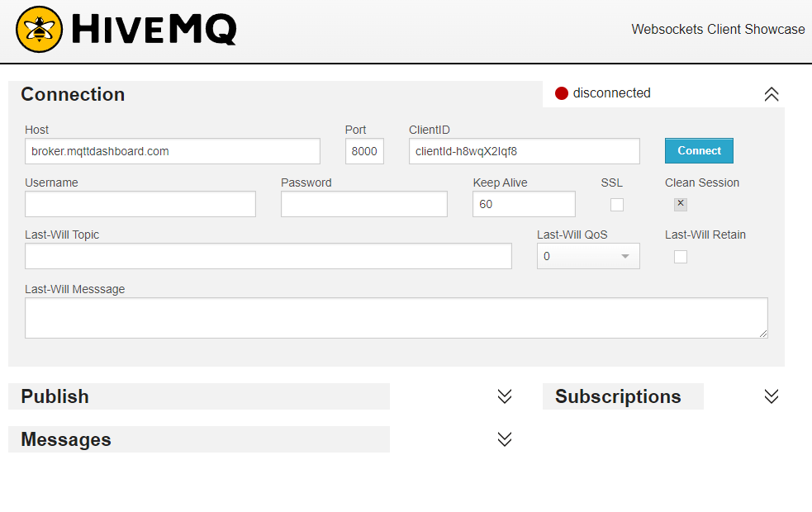Click the 'Last-Will QoS' label
Screen dimensions: 812x512
tap(572, 235)
